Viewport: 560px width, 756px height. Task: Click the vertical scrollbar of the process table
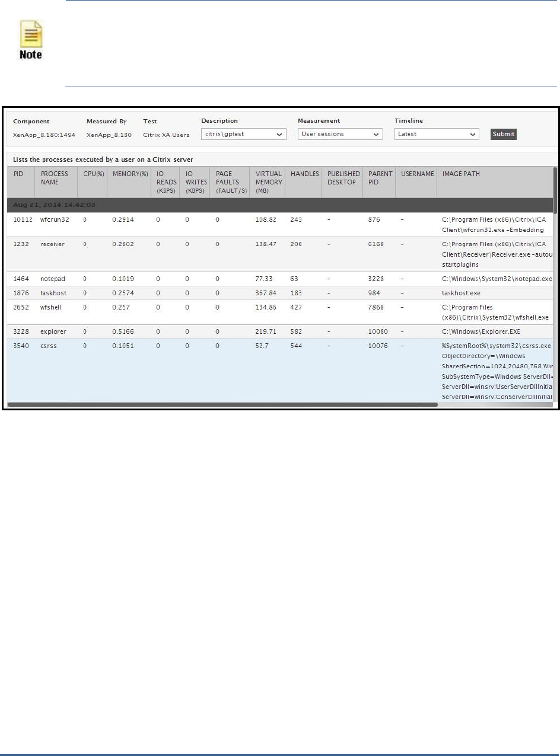(x=556, y=190)
